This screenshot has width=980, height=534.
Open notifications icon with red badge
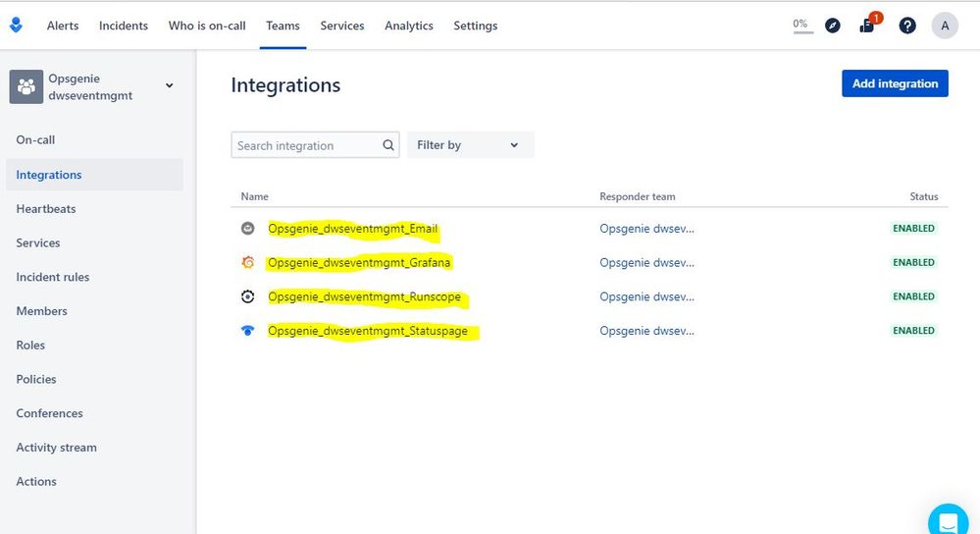click(867, 25)
